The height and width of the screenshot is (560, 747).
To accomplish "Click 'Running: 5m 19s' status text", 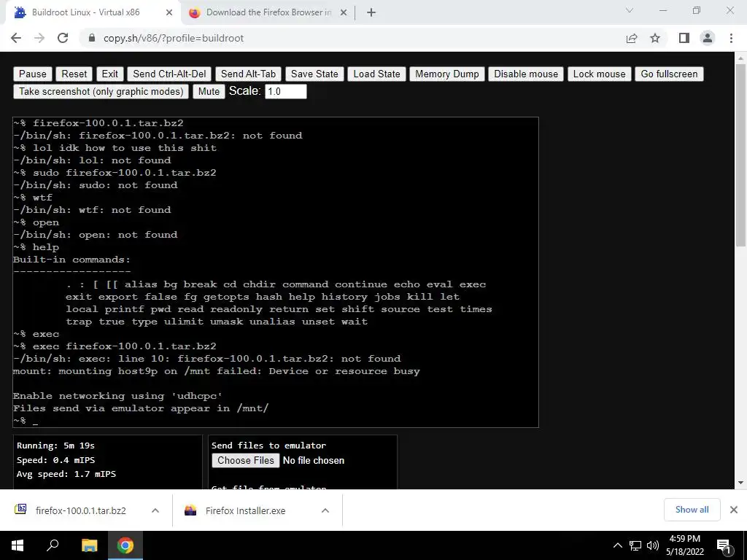I will 55,446.
